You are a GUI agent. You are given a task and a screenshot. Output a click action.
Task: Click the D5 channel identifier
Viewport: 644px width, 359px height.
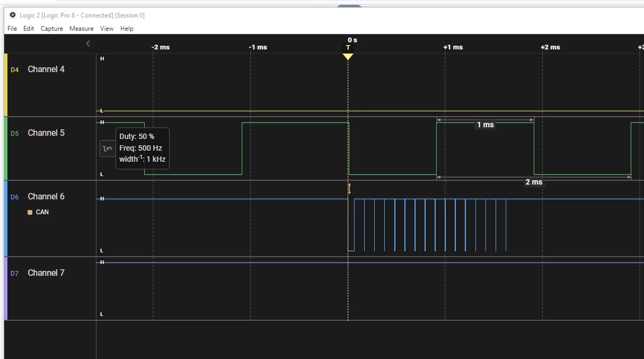[x=15, y=134]
